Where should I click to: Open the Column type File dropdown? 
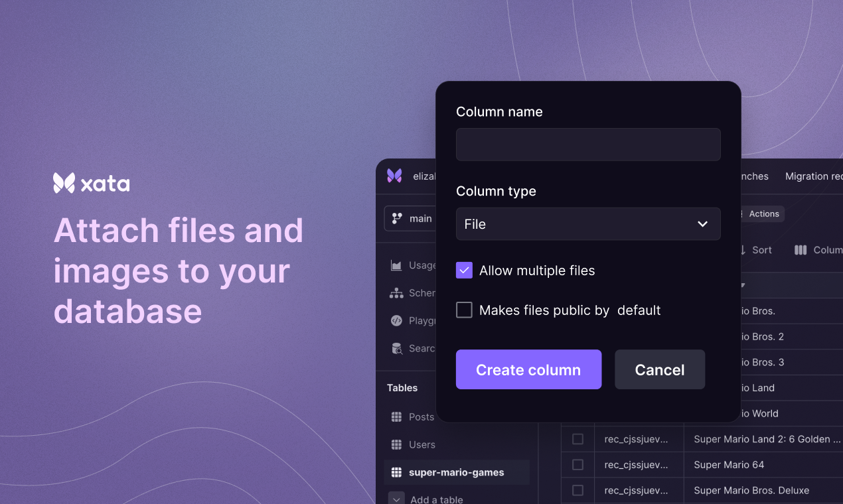coord(588,224)
